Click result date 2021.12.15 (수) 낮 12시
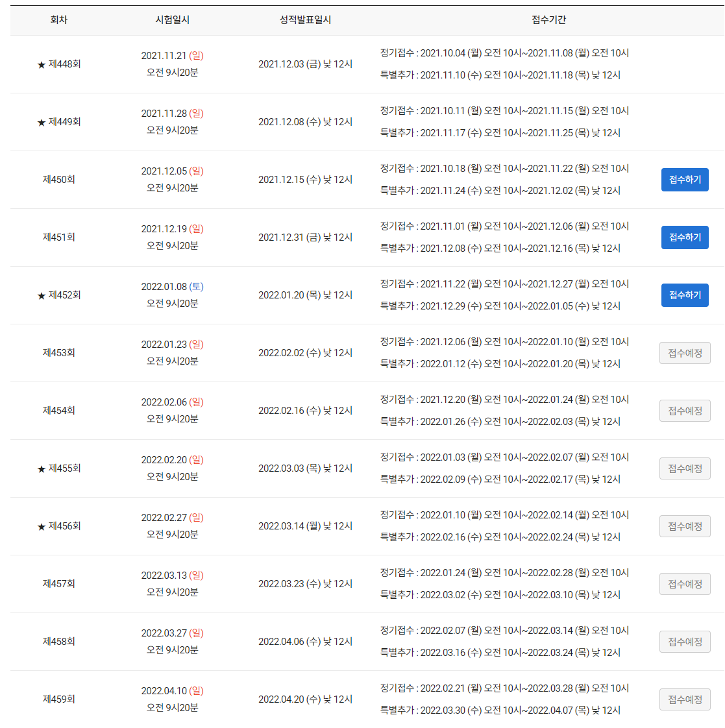 pos(305,180)
